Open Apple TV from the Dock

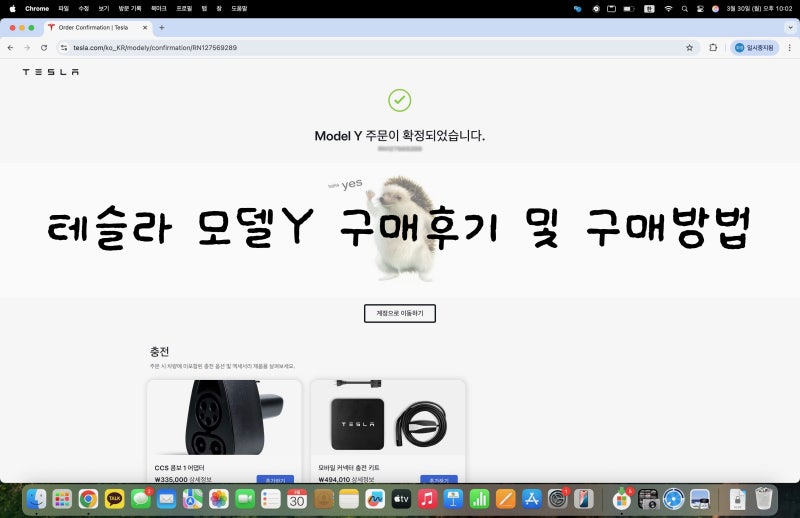coord(401,499)
